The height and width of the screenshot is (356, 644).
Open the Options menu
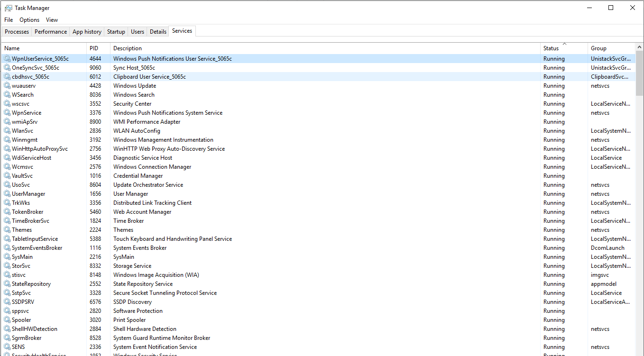tap(29, 20)
